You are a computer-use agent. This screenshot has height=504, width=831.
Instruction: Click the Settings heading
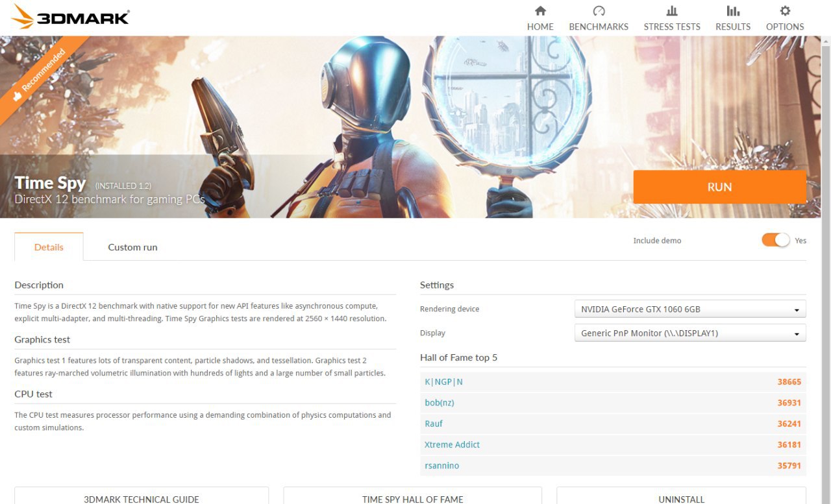pos(437,285)
